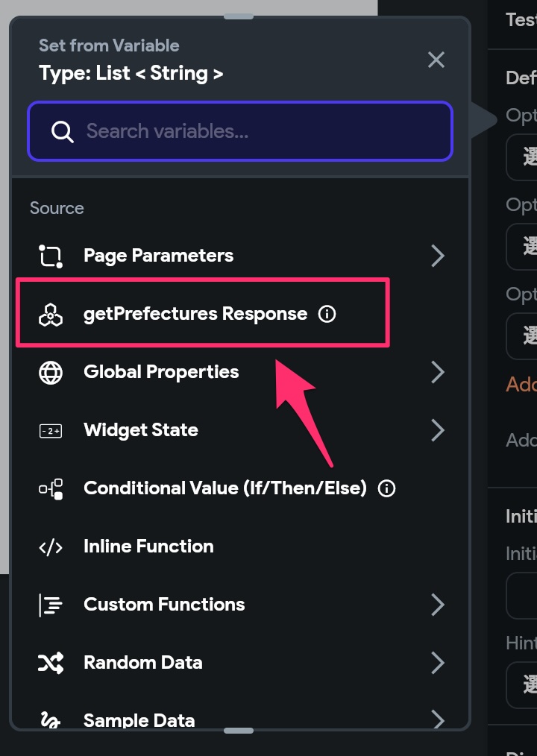The width and height of the screenshot is (537, 756).
Task: Select getPrefectures Response as source
Action: (x=195, y=314)
